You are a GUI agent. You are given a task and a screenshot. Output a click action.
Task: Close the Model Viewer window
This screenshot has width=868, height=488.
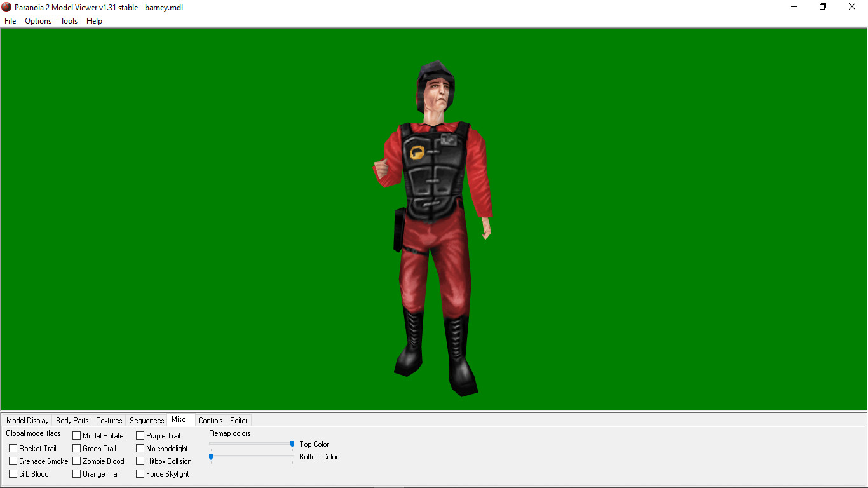click(x=852, y=7)
